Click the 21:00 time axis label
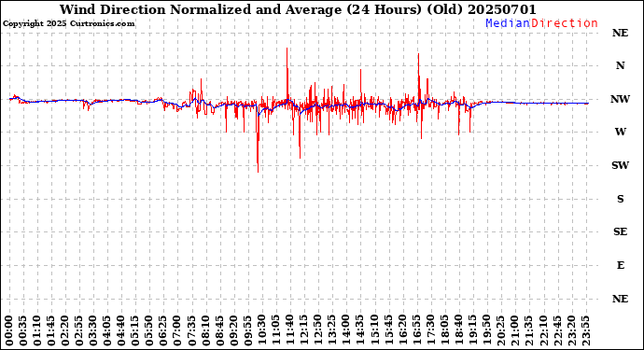This screenshot has height=350, width=644. point(514,331)
